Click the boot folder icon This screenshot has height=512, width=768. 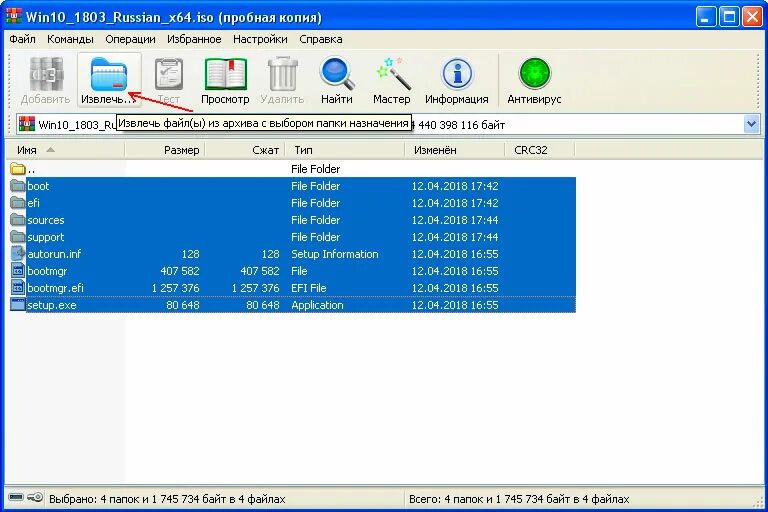point(18,186)
